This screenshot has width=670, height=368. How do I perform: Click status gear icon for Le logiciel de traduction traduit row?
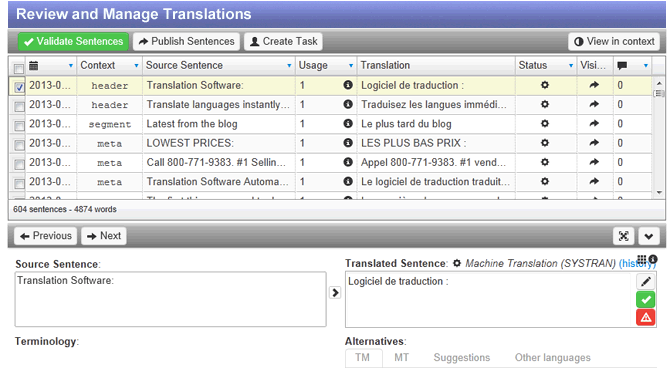[x=544, y=181]
